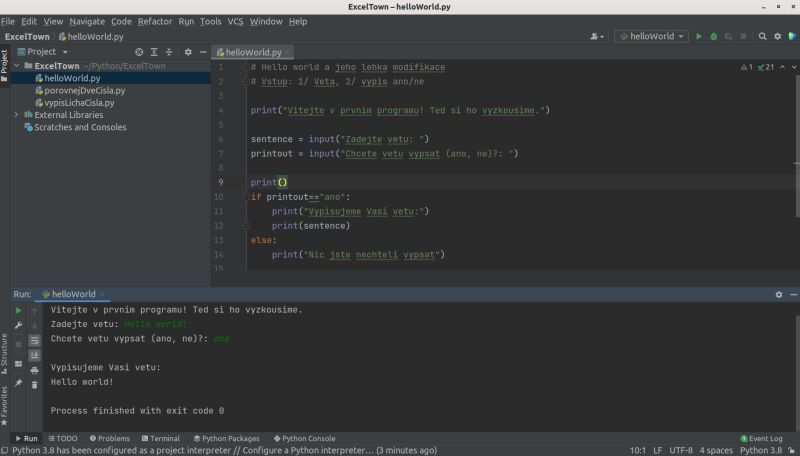Screen dimensions: 800x456
Task: Run helloWorld with the green toolbar play icon
Action: [x=699, y=36]
